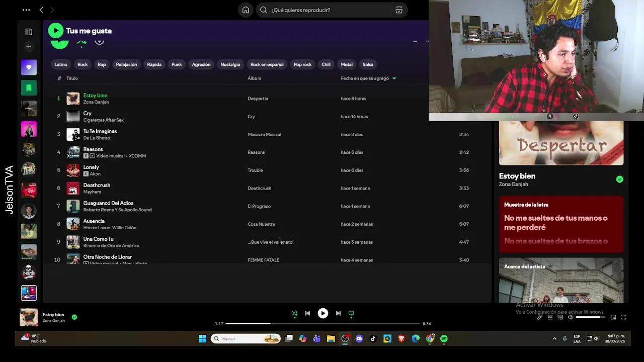Toggle saved checkmark next to bottom track title

click(x=74, y=317)
